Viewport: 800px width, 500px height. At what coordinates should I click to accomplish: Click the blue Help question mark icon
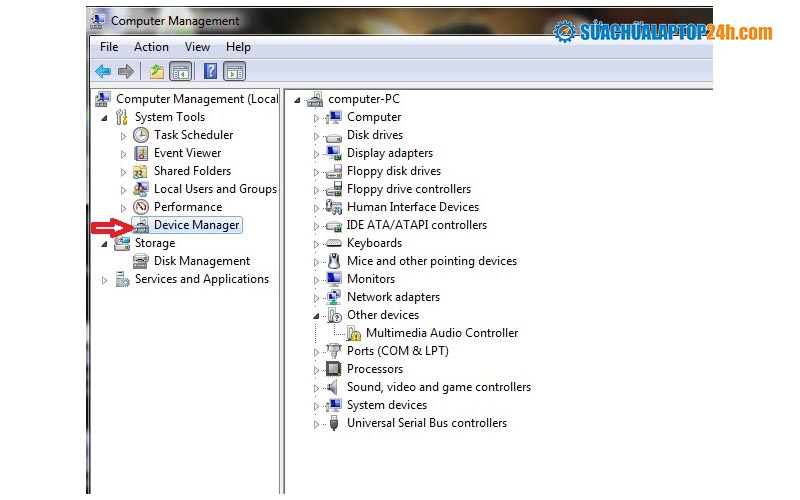click(x=210, y=71)
